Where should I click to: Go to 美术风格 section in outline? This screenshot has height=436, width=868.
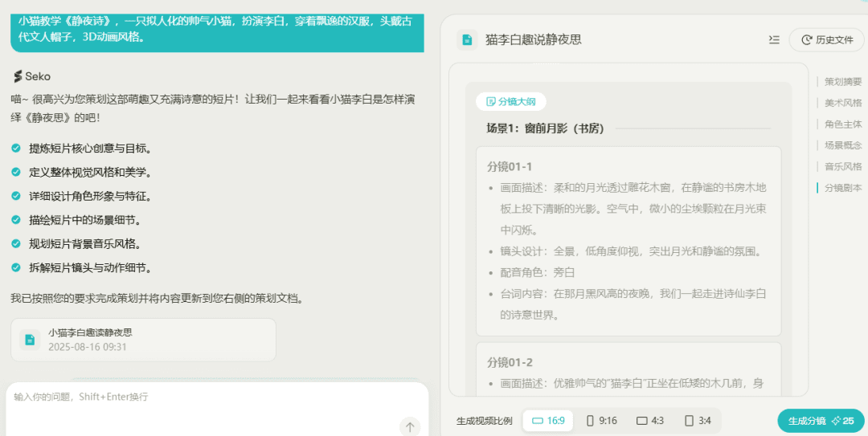point(842,103)
